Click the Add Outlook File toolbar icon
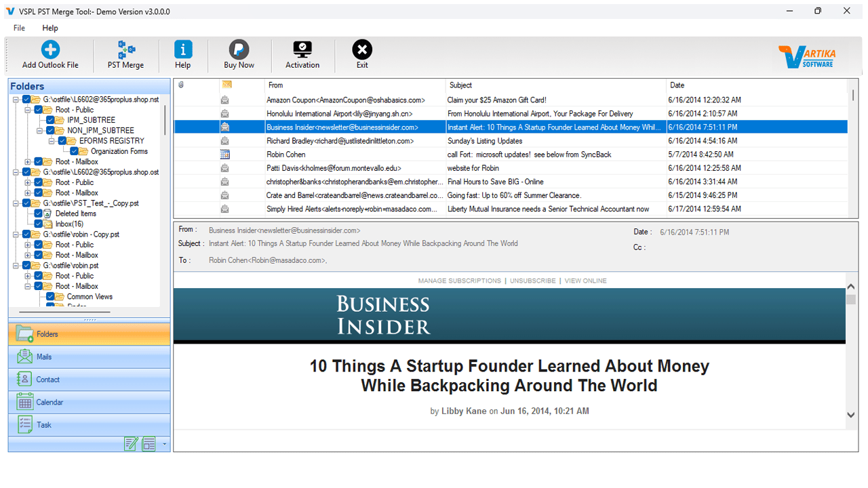 pos(50,50)
